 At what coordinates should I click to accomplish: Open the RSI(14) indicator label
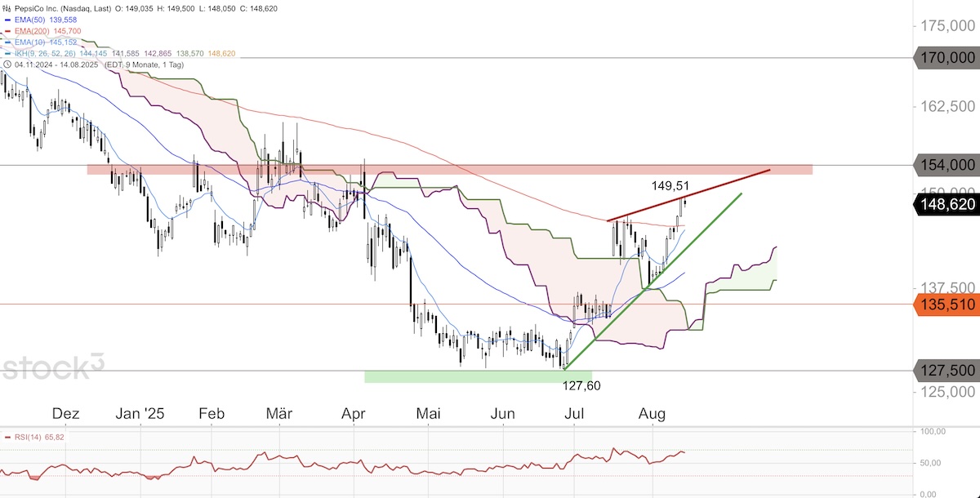(29, 438)
